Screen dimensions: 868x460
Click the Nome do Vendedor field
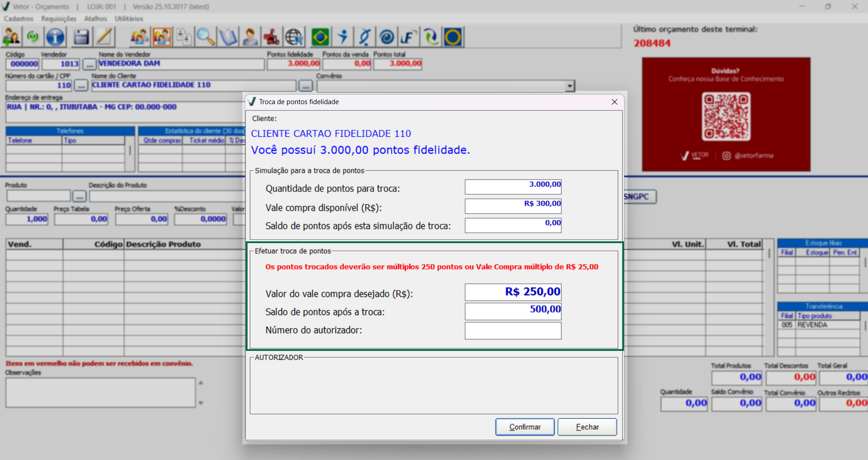[181, 64]
